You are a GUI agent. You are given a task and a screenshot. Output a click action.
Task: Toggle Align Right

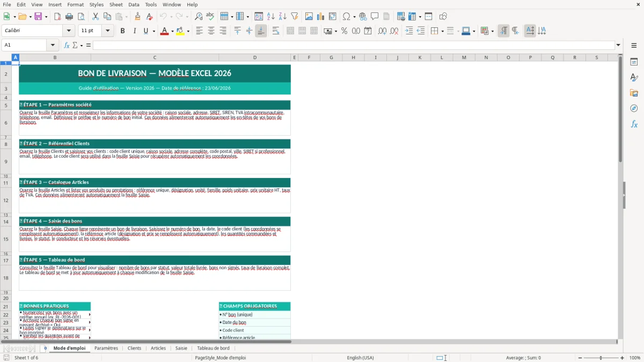click(223, 31)
